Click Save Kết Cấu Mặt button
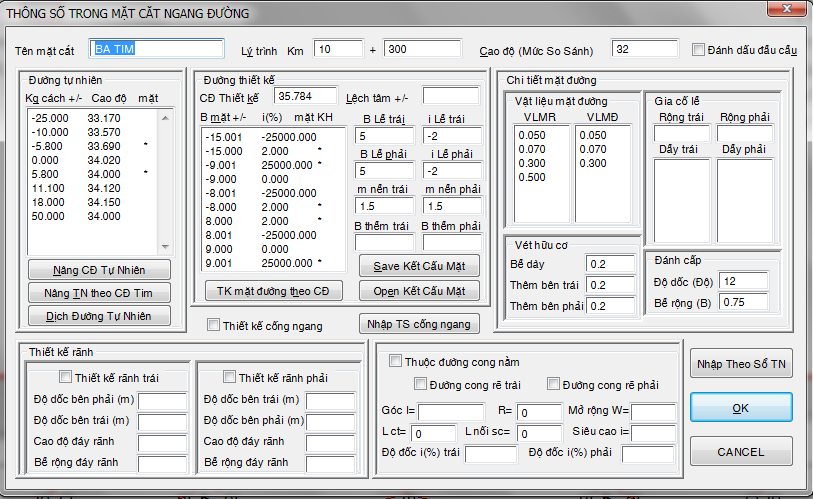This screenshot has width=813, height=499. pos(419,266)
